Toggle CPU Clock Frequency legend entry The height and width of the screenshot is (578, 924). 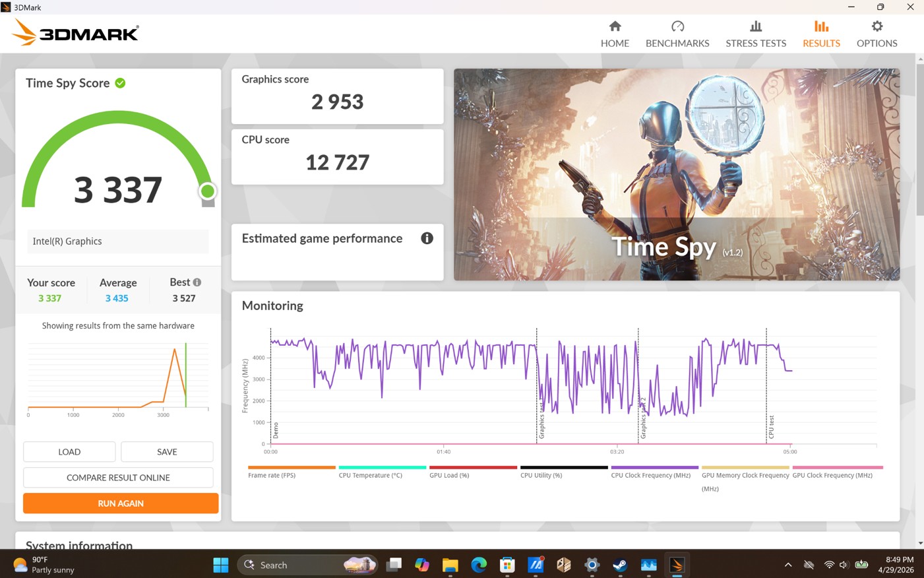coord(654,471)
